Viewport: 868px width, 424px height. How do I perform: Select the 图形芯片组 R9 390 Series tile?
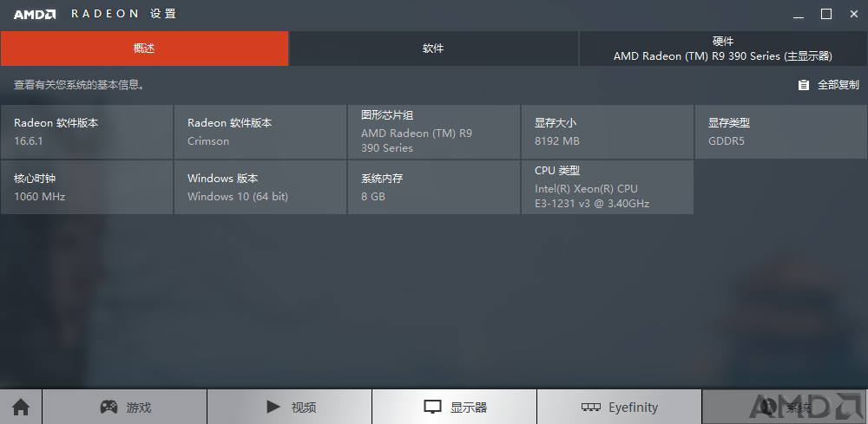click(433, 132)
